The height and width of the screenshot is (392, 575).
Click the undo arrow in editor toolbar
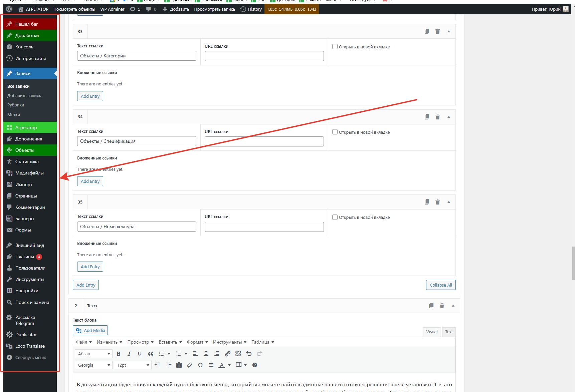249,354
